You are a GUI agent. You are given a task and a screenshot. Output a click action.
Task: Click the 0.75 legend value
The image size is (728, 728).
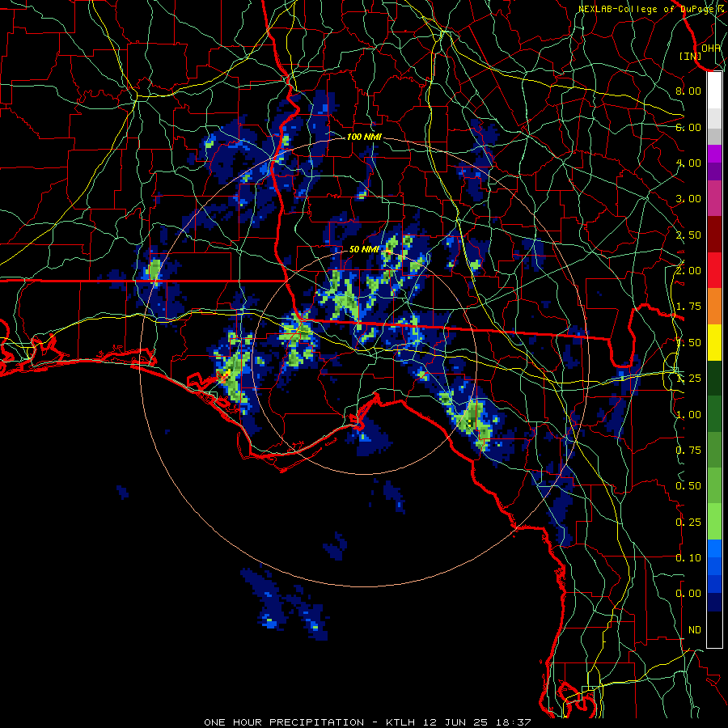[688, 451]
